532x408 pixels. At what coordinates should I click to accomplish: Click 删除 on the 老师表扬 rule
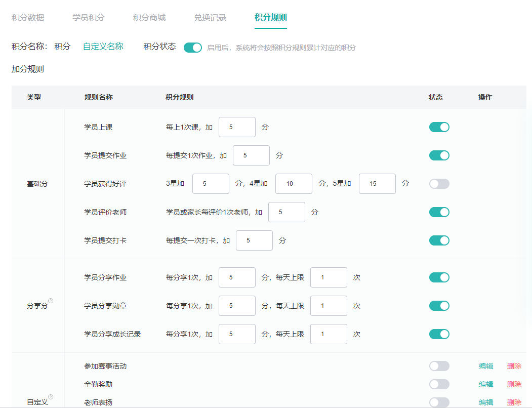514,402
